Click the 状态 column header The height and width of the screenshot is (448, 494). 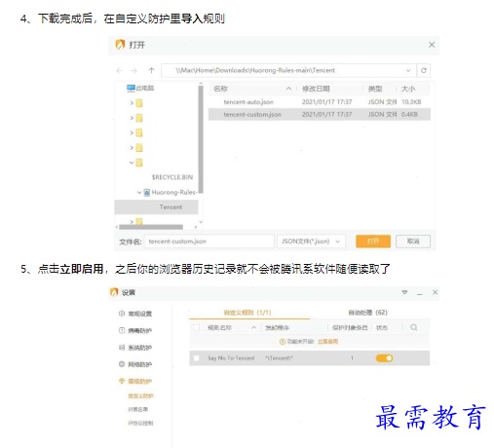382,327
